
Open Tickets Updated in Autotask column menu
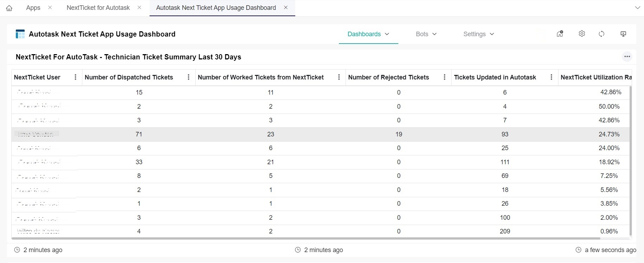click(551, 77)
